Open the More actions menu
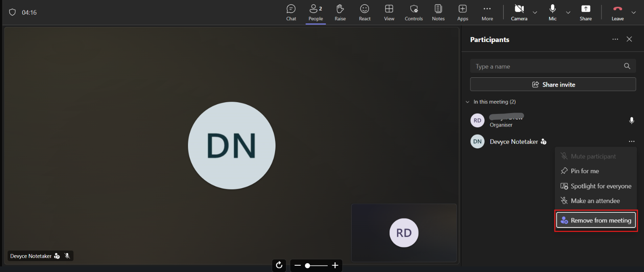 point(487,13)
